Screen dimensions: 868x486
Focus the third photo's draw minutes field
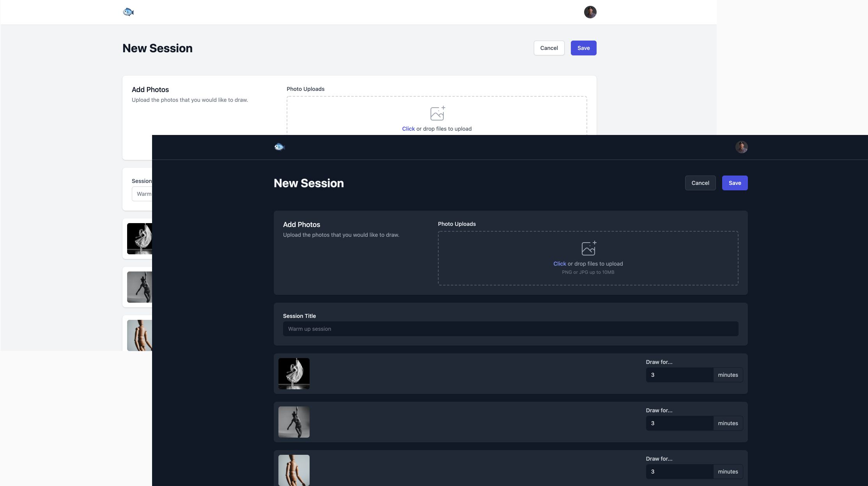[x=679, y=472]
